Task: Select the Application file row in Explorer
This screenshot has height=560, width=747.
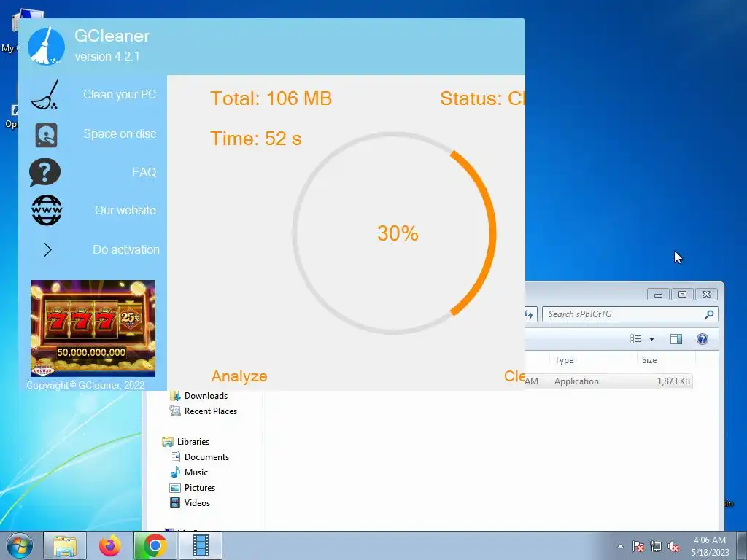Action: click(x=608, y=381)
